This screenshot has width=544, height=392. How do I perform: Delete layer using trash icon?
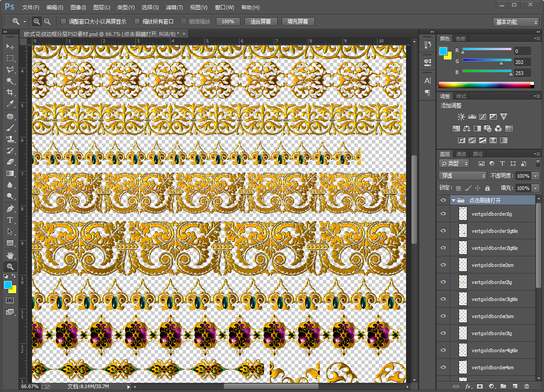tap(526, 386)
